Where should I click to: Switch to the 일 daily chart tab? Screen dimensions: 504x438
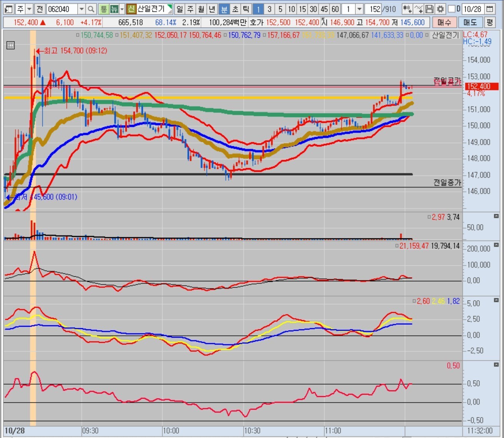(179, 9)
